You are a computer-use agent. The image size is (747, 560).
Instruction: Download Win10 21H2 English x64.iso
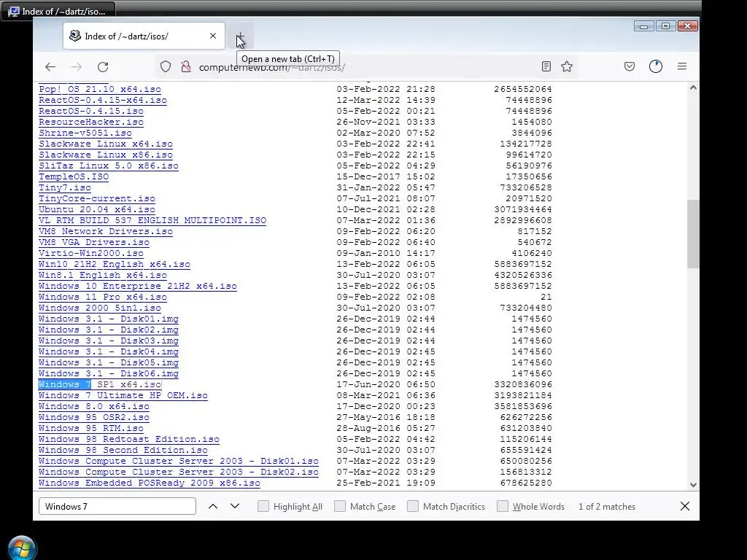click(x=115, y=264)
